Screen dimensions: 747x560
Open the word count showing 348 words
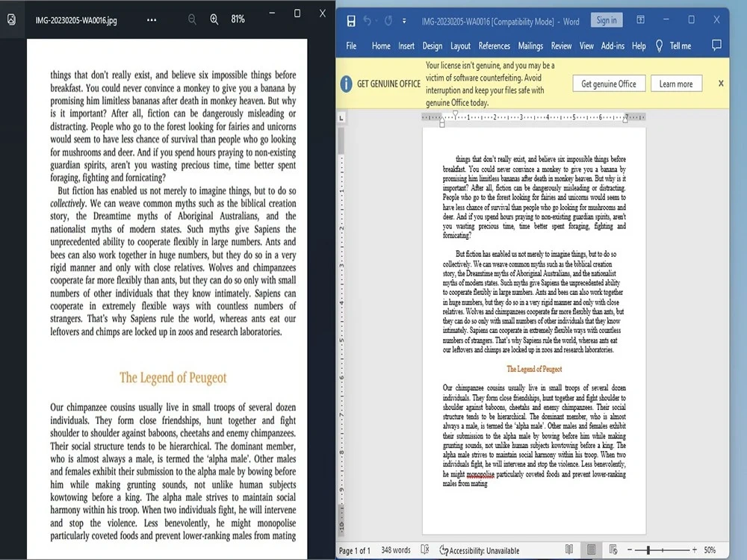396,550
